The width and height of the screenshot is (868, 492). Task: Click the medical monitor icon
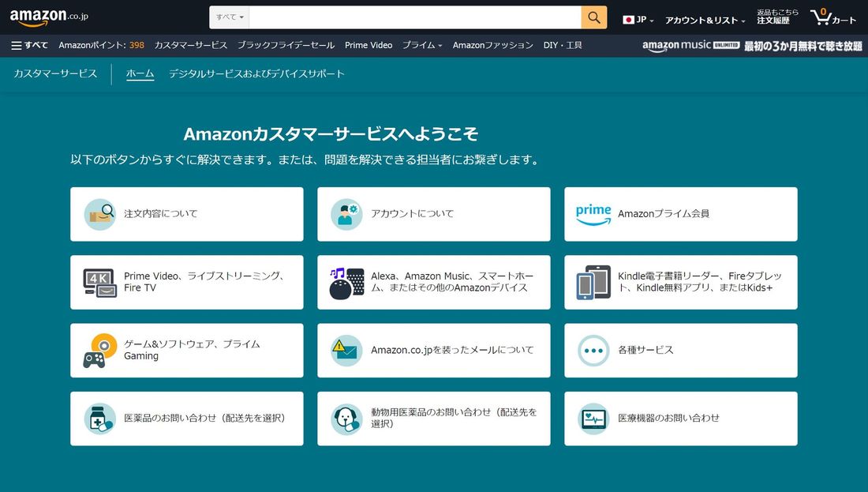point(593,419)
